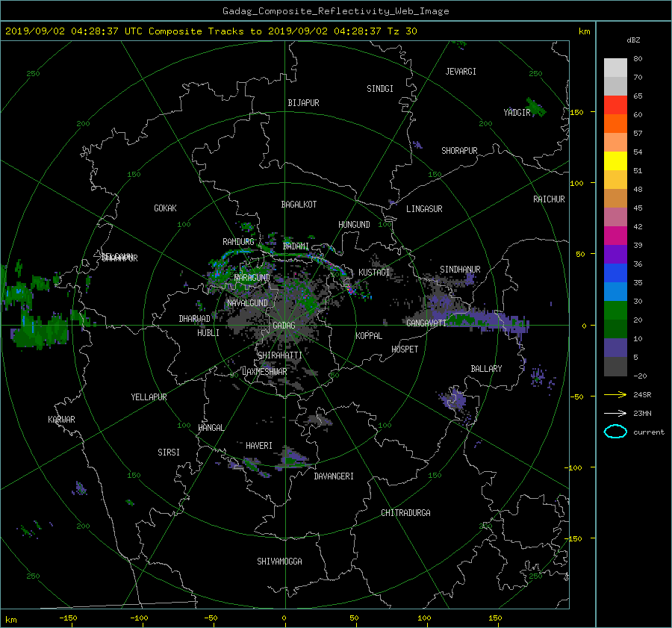Click the green echo cluster near YADGIR
Image resolution: width=672 pixels, height=628 pixels.
point(535,108)
